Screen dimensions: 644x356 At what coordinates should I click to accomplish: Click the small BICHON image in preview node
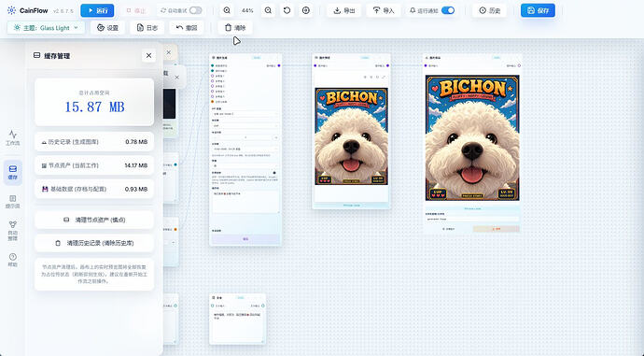pos(351,136)
